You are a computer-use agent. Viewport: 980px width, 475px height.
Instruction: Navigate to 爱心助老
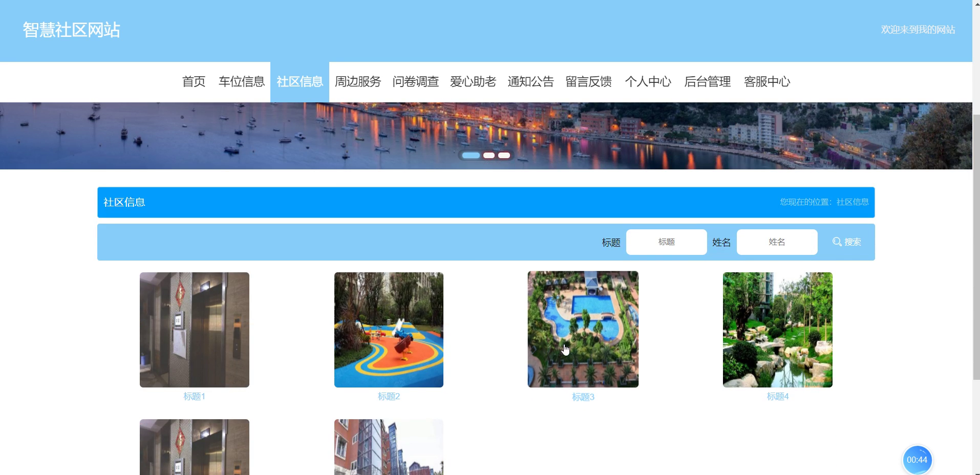click(x=473, y=82)
